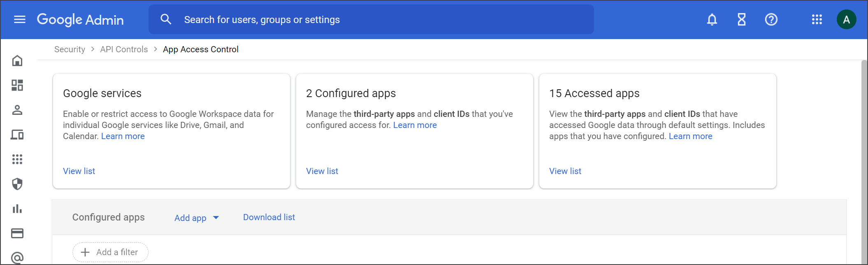
Task: Open Account @ icon in sidebar
Action: click(x=17, y=258)
